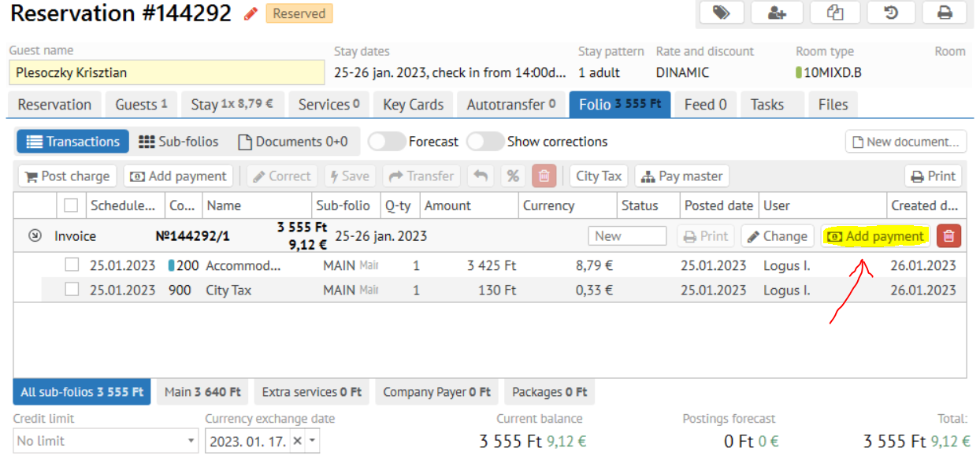Open the reservation history icon button

tap(892, 13)
